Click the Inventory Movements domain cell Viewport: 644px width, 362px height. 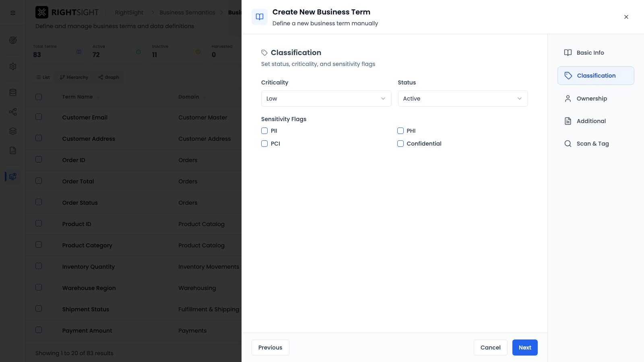[208, 267]
